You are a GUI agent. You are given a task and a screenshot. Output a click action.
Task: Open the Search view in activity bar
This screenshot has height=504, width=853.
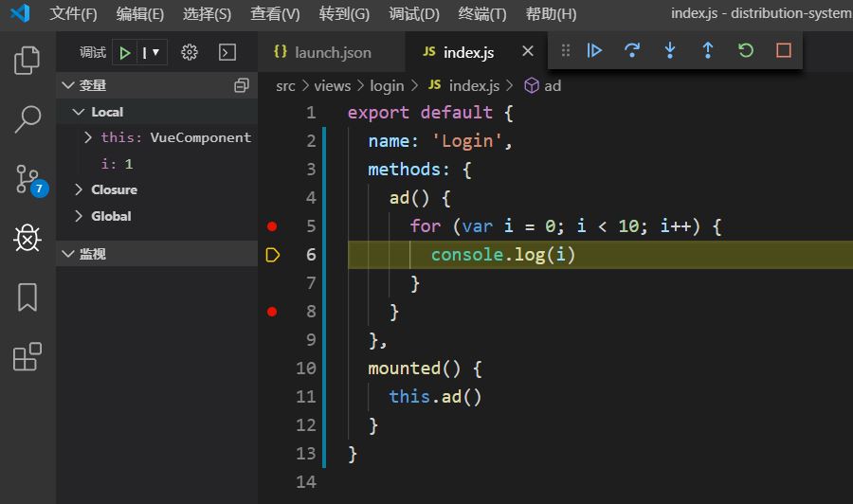click(x=27, y=119)
